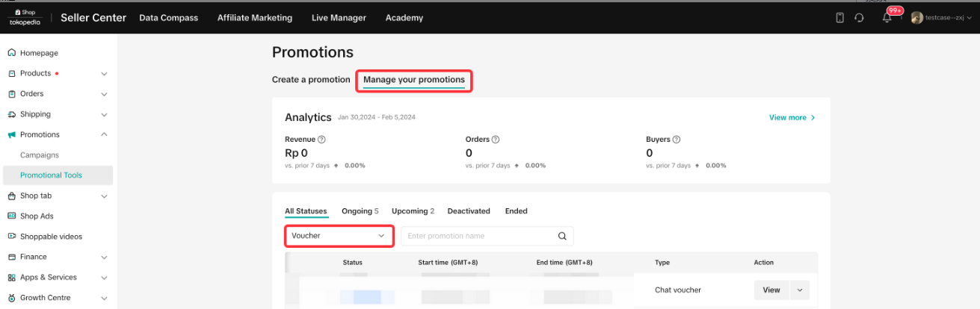Click the Revenue help question-mark icon

[321, 140]
